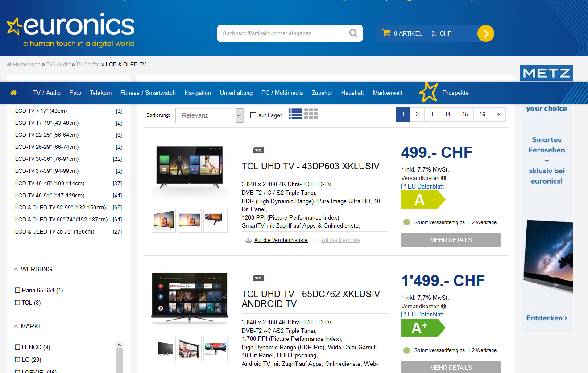The width and height of the screenshot is (588, 373).
Task: Go to results page 16
Action: 482,115
